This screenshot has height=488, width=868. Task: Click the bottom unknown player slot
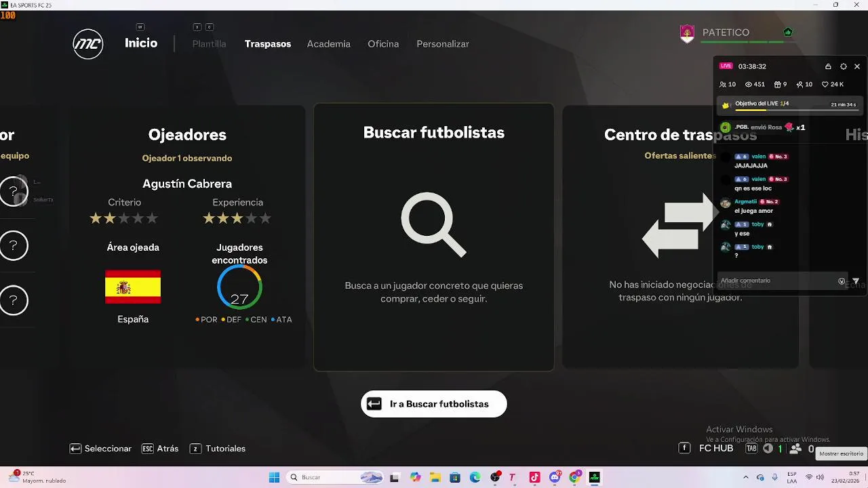pyautogui.click(x=14, y=301)
